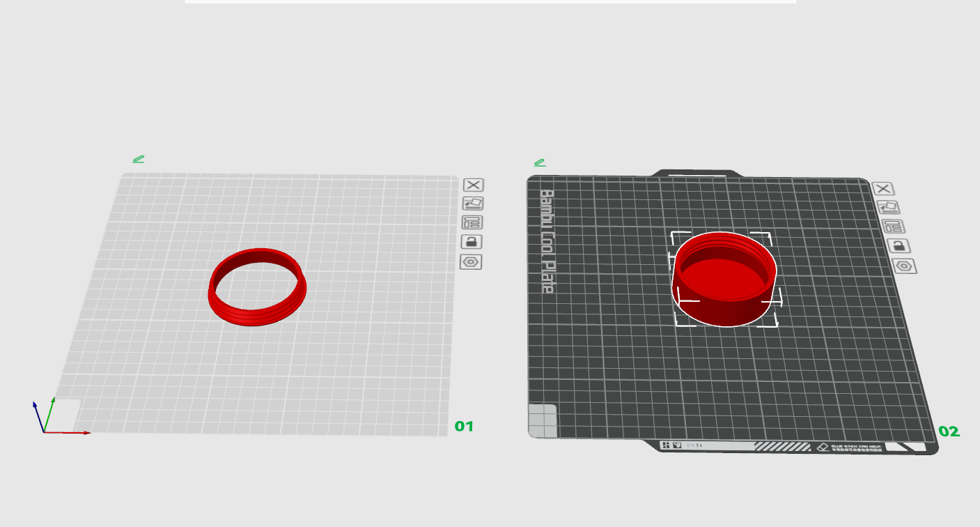The width and height of the screenshot is (980, 527).
Task: Auto-orient objects on plate 02
Action: (888, 208)
